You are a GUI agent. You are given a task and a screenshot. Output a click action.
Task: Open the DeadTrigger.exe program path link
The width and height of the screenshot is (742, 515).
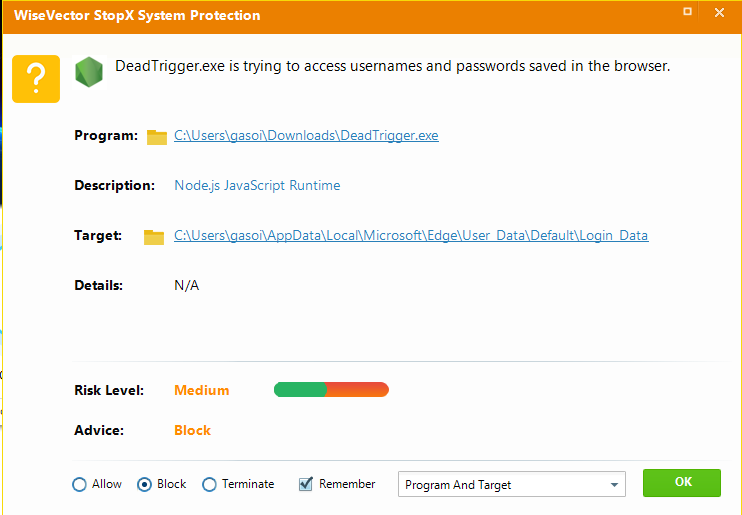(306, 136)
